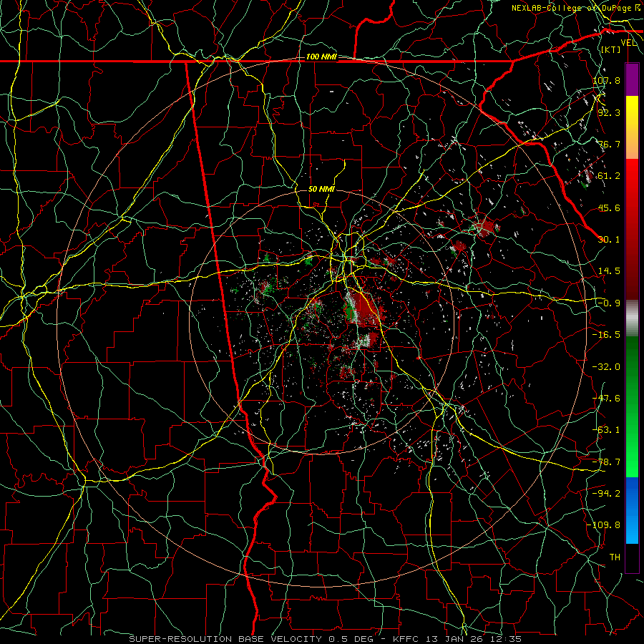Select the orange segment of velocity color bar
Viewport: 644px width, 644px height.
click(x=632, y=143)
